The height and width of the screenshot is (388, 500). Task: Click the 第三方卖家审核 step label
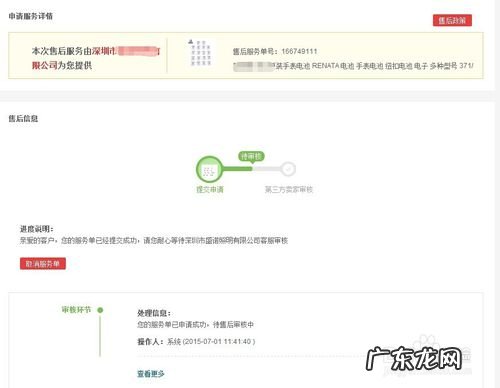point(289,190)
